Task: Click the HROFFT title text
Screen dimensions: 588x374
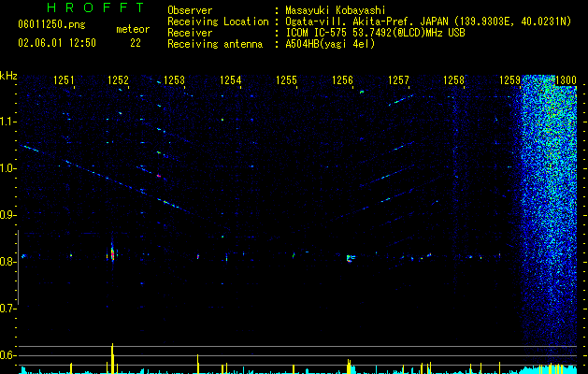Action: pos(96,7)
